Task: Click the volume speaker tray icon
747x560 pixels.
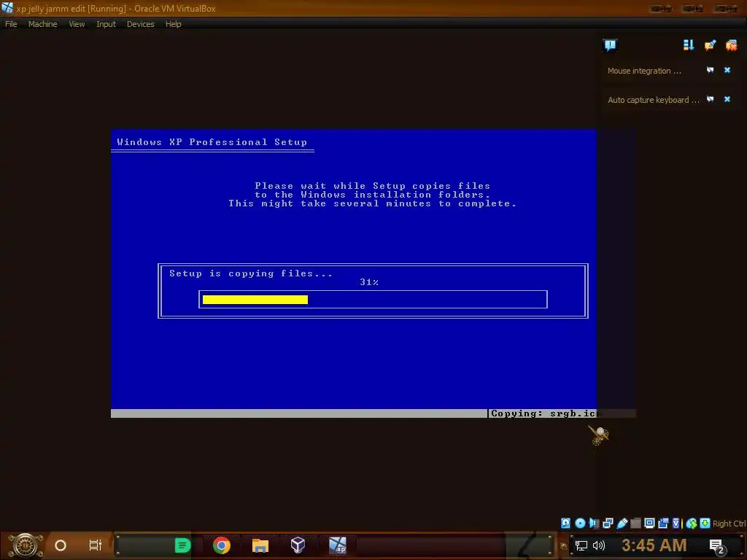Action: (x=599, y=545)
